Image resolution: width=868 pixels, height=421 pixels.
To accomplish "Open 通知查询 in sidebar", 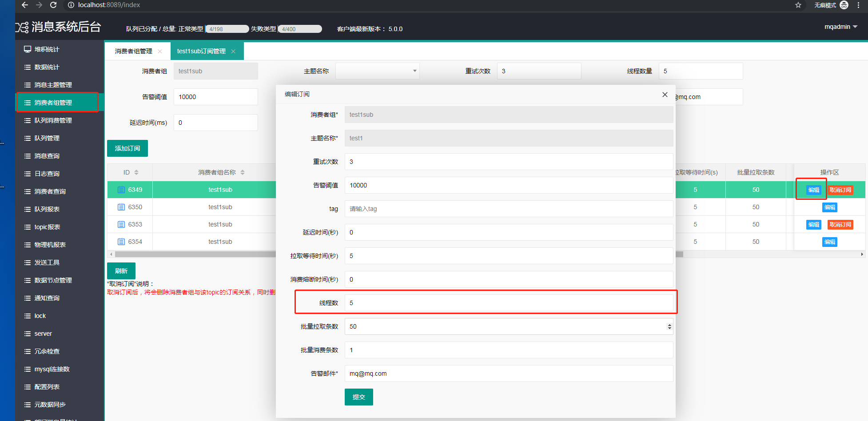I will (60, 298).
